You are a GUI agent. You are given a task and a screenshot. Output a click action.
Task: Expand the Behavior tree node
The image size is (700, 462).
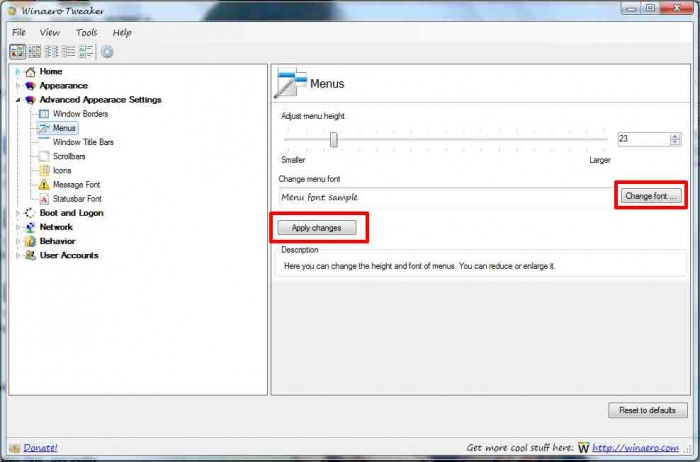(18, 241)
